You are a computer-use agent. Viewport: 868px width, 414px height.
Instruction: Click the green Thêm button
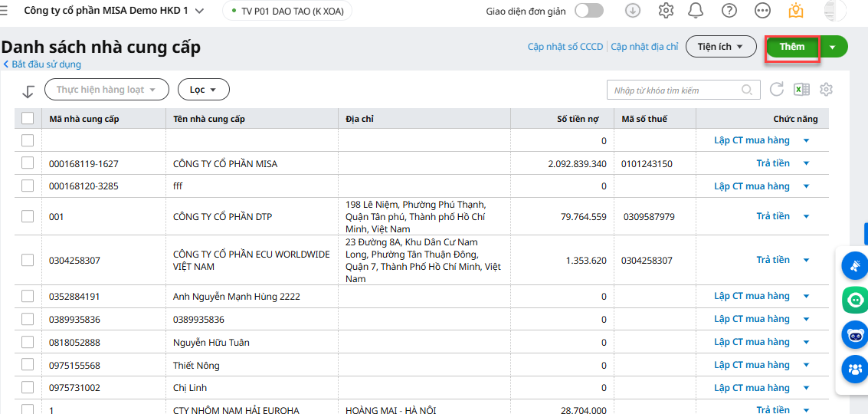tap(792, 47)
